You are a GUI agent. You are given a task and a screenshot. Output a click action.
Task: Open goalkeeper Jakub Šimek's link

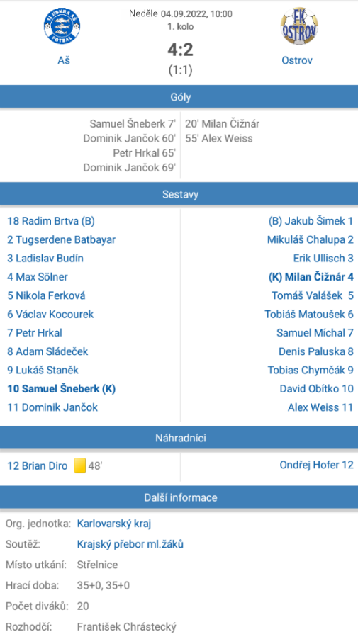pos(311,221)
